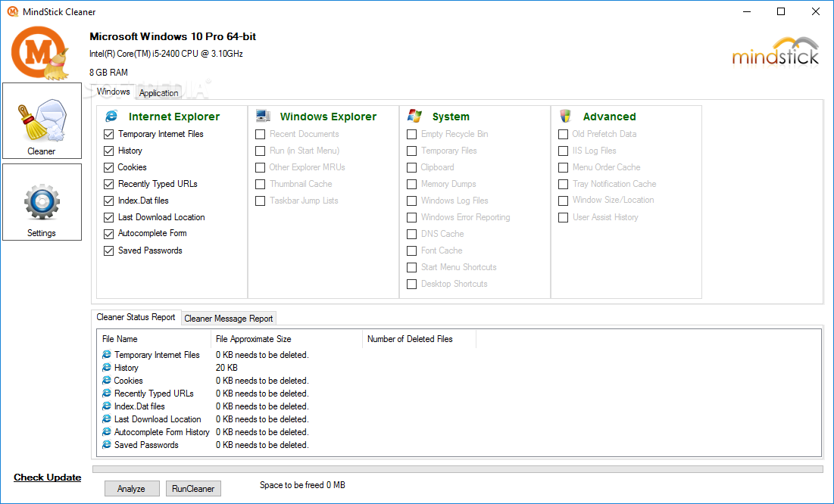Select the '20 KB' History size value

pyautogui.click(x=226, y=367)
